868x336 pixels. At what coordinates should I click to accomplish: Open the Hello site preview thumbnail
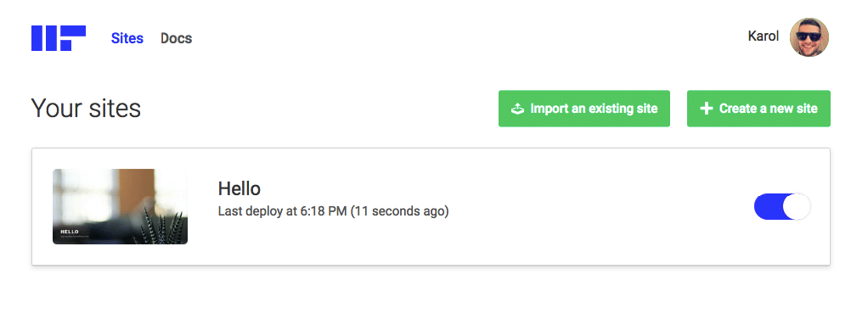pos(120,207)
